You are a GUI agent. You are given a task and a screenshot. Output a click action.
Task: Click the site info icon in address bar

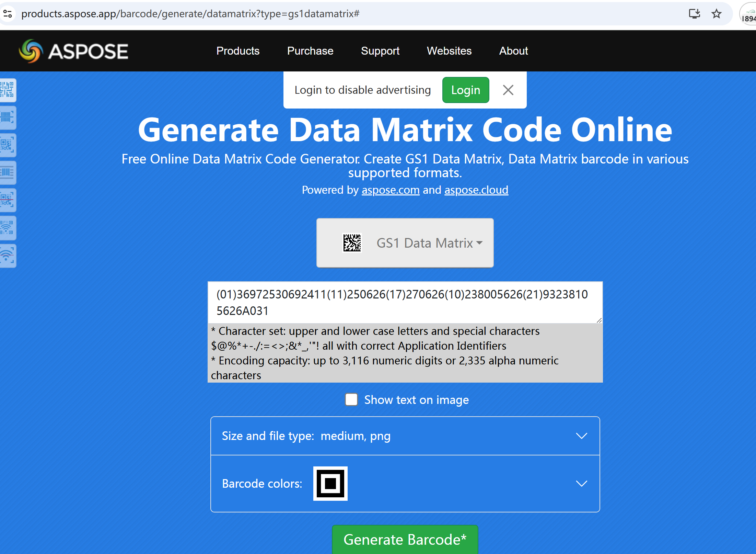point(8,14)
